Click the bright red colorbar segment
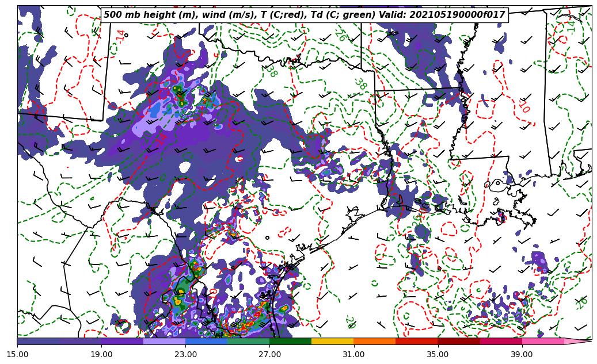Viewport: 597px width, 364px height. click(x=416, y=341)
